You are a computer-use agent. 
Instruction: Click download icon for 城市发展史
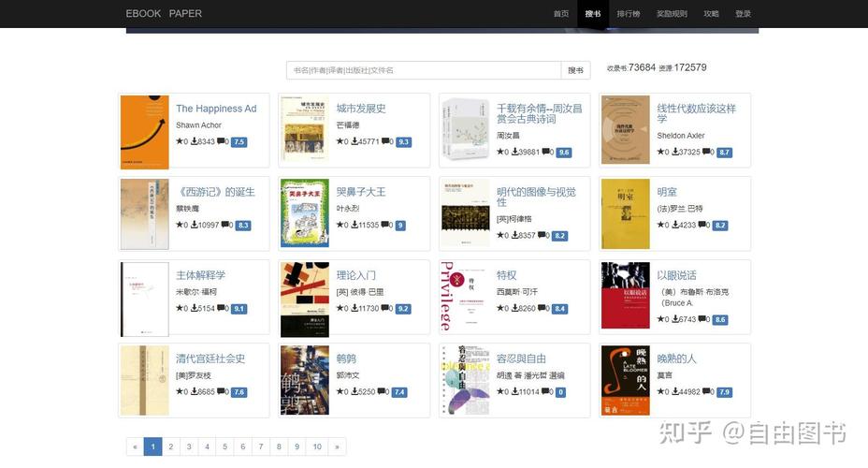pyautogui.click(x=354, y=141)
